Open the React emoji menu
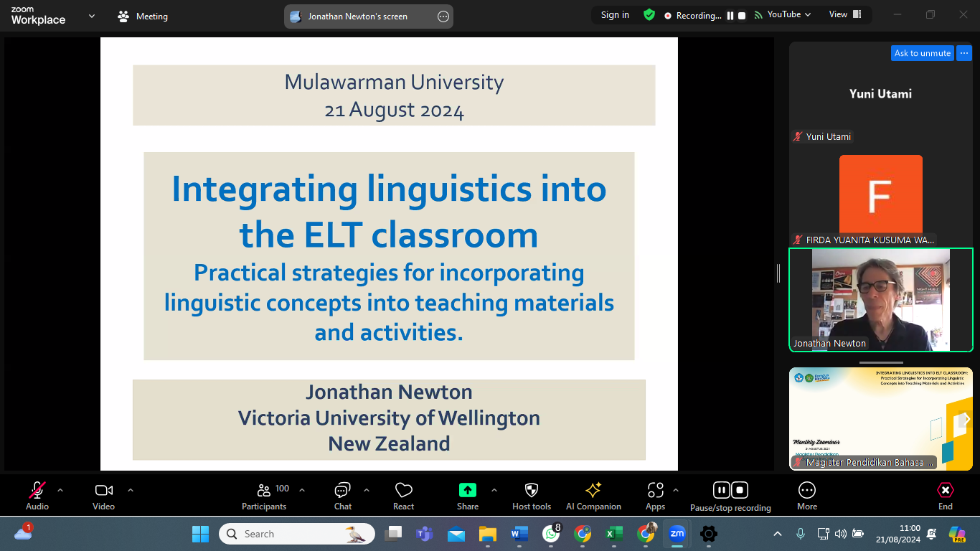This screenshot has width=980, height=551. 403,495
